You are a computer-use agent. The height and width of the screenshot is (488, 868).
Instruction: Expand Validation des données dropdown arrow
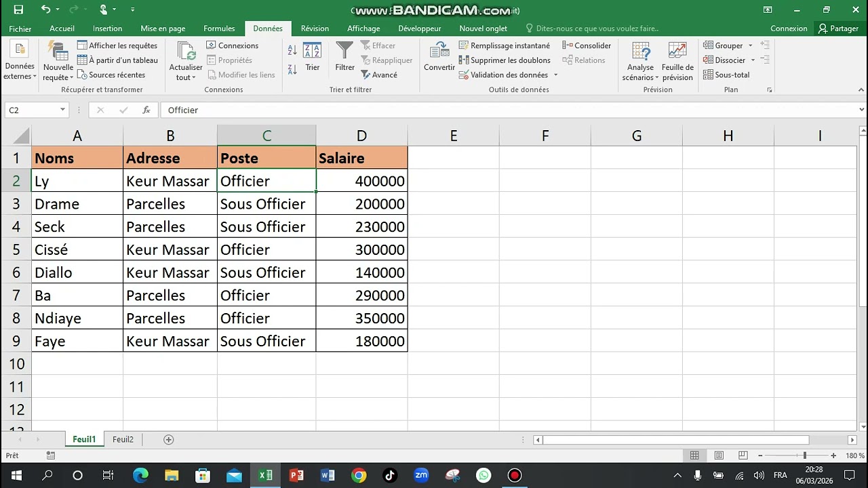pos(555,75)
